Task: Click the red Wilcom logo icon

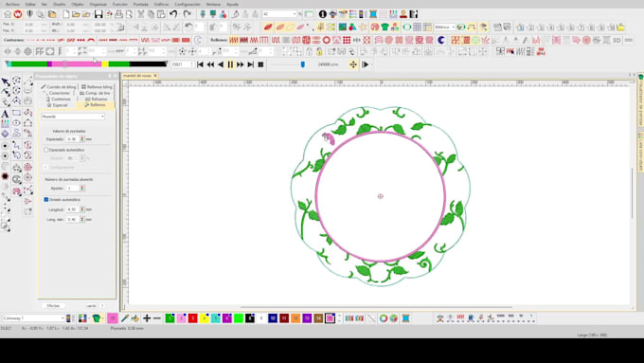Action: coord(18,14)
